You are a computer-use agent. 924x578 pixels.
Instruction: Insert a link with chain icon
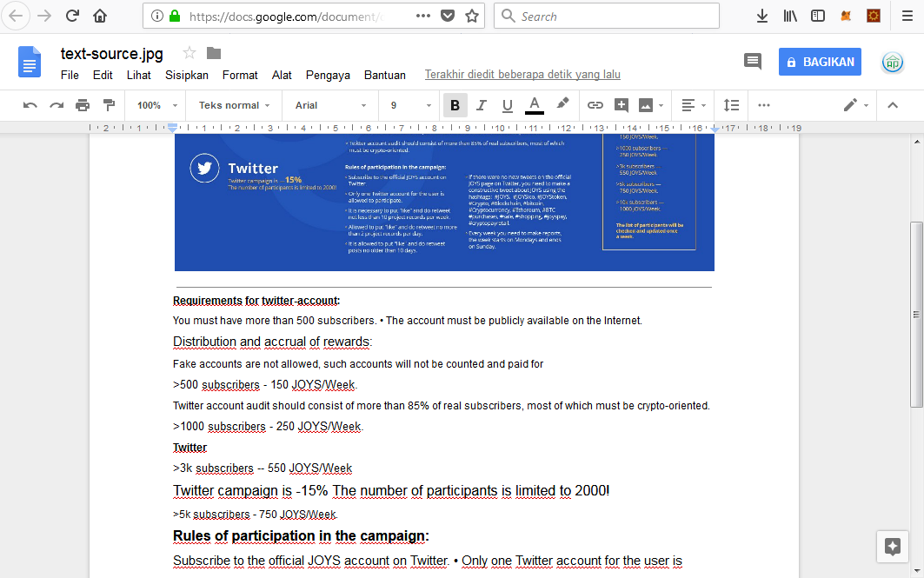click(x=595, y=105)
